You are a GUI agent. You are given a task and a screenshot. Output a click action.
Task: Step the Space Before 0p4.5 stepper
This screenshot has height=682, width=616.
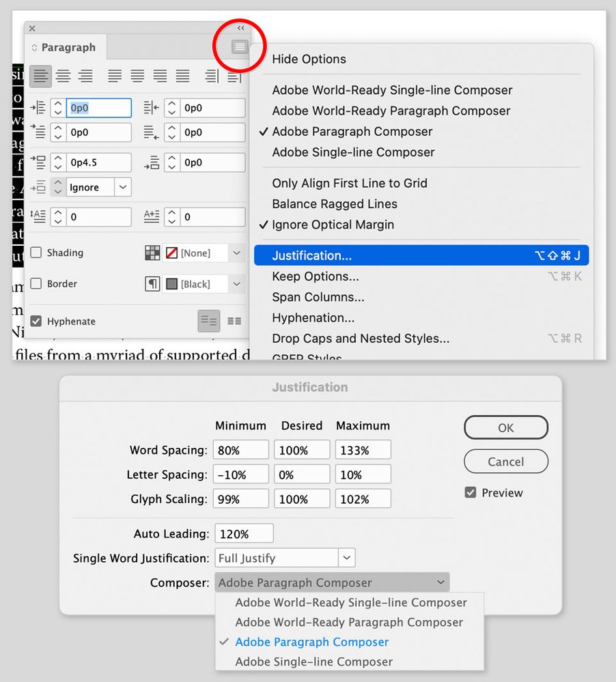pyautogui.click(x=58, y=162)
